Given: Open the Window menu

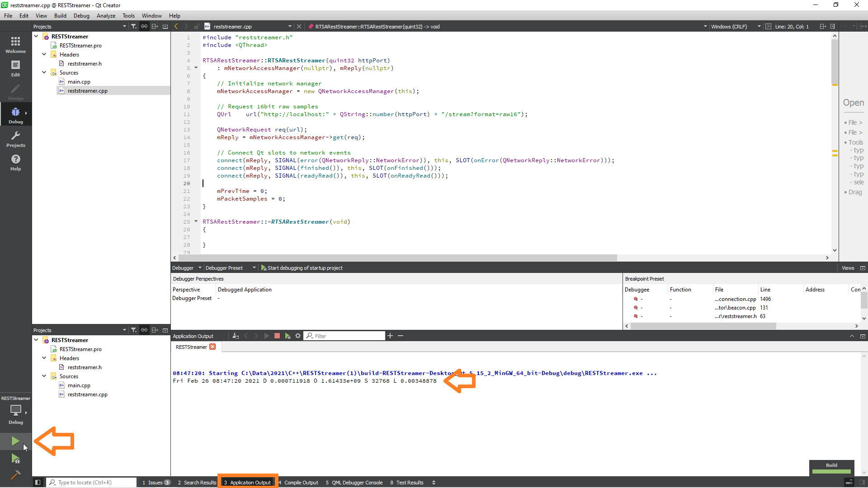Looking at the screenshot, I should click(x=151, y=15).
